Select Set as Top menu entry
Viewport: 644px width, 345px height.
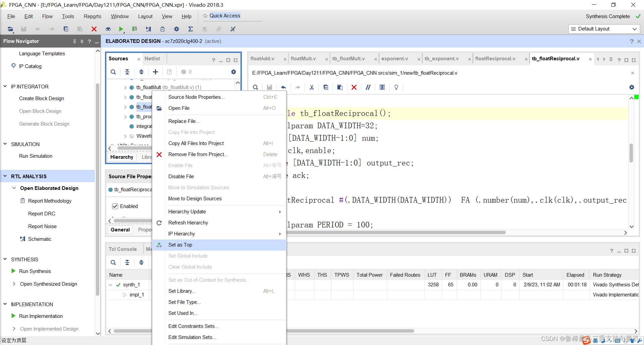[219, 245]
